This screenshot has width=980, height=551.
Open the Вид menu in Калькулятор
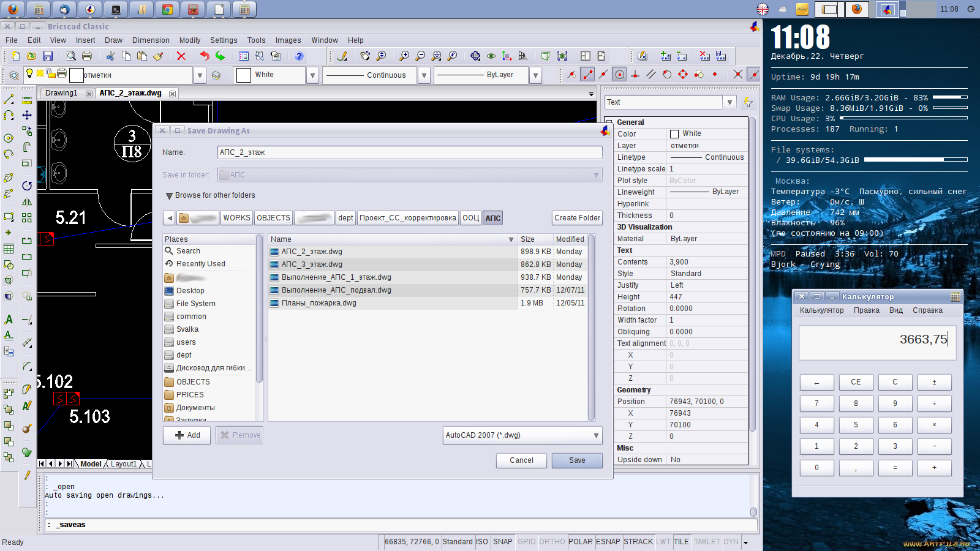coord(896,310)
